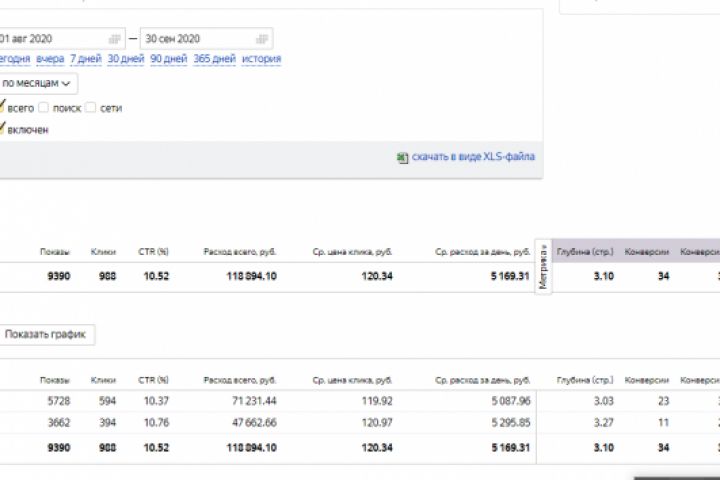This screenshot has height=480, width=720.
Task: Open the start date calendar icon
Action: 114,39
